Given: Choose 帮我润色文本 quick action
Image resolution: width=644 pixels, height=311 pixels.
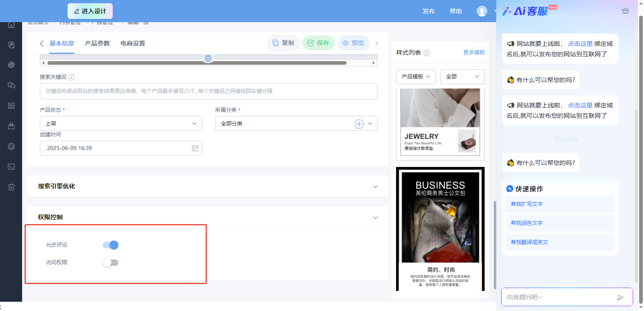Looking at the screenshot, I should [560, 223].
